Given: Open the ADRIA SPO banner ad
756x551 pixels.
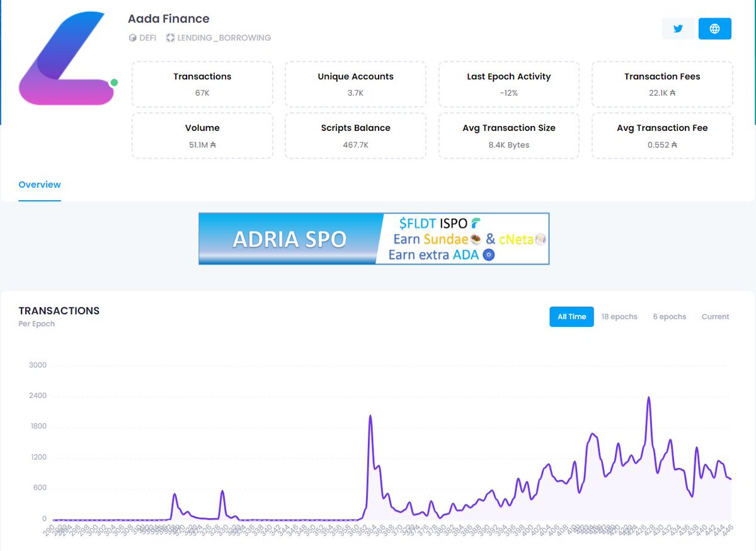Looking at the screenshot, I should [374, 239].
